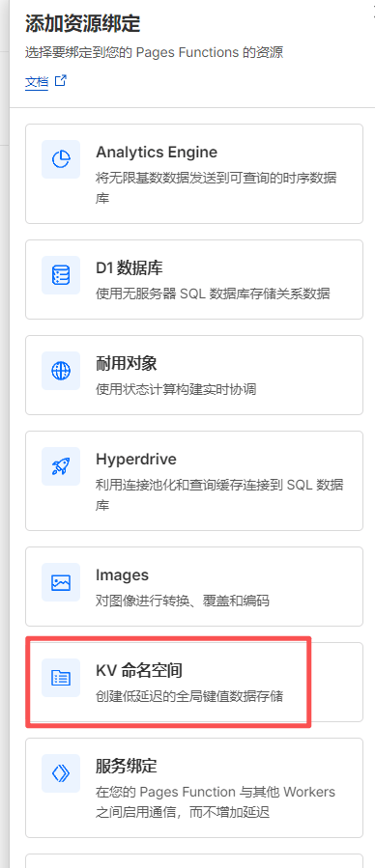Click subtitle 选择要绑定到您的 Pages Functions 的资源
Viewport: 375px width, 868px height.
[154, 53]
